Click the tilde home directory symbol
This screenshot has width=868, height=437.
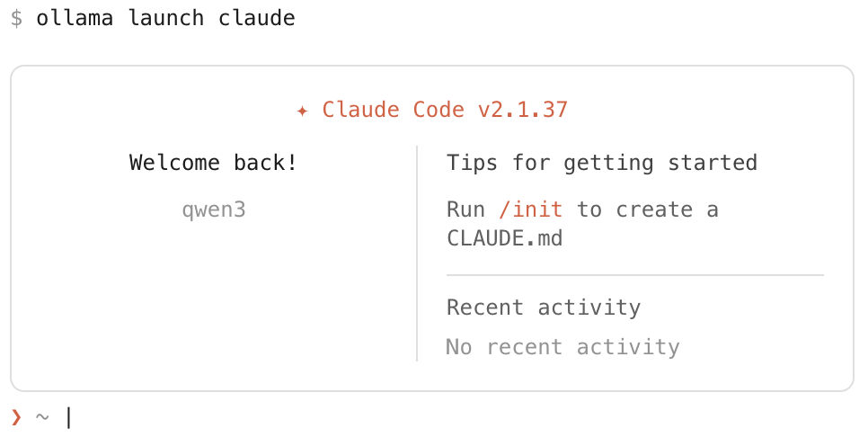coord(42,417)
